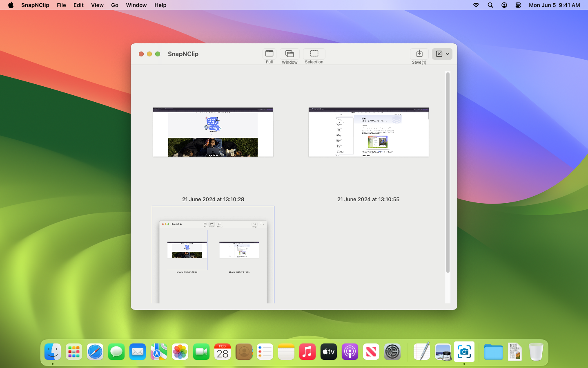588x368 pixels.
Task: Open the SnapNClip app menu
Action: coord(35,5)
